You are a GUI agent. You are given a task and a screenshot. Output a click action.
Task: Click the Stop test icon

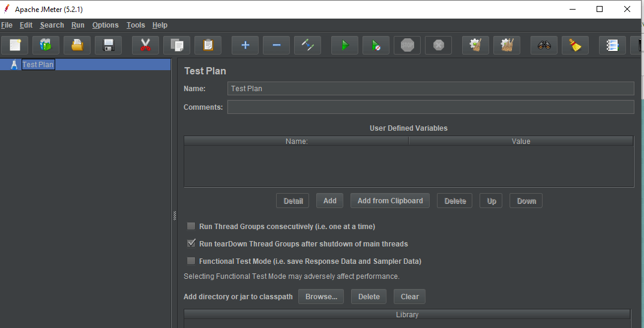tap(408, 45)
